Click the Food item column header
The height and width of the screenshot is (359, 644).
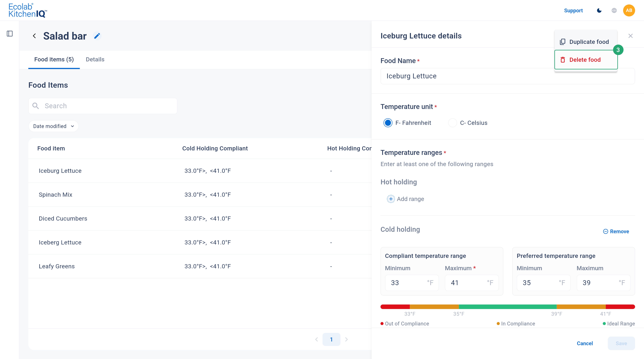coord(51,148)
